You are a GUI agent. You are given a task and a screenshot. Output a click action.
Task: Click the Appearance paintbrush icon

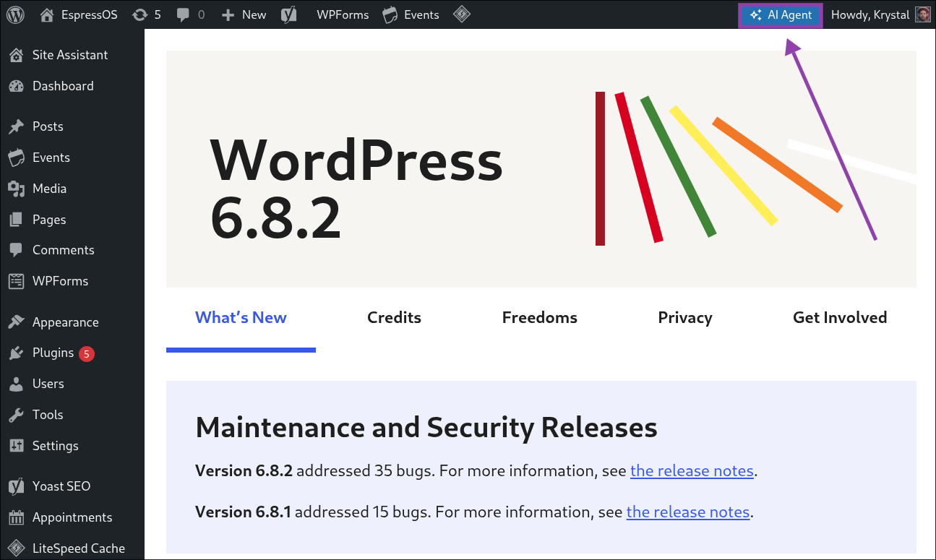[16, 322]
